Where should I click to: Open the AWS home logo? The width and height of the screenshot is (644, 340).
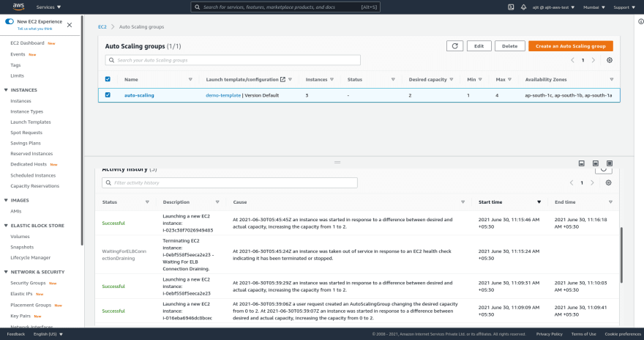coord(18,7)
